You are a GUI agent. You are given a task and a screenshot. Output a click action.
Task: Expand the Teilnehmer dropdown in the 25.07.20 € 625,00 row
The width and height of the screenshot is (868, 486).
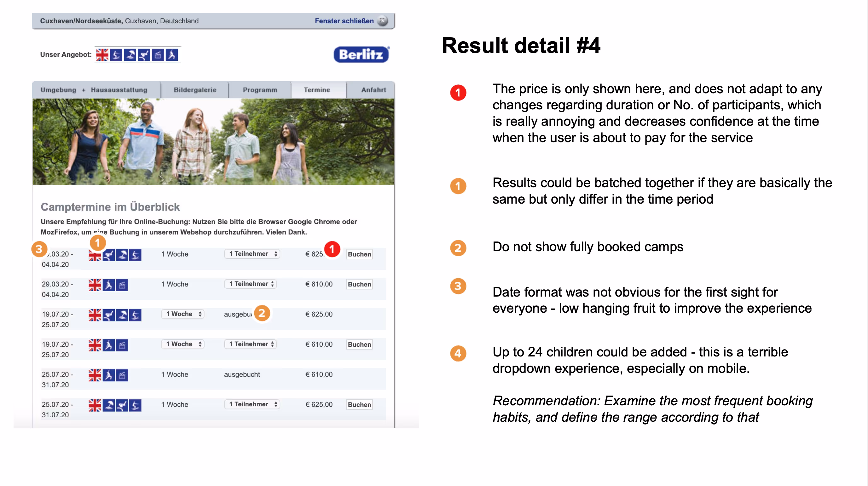(252, 404)
